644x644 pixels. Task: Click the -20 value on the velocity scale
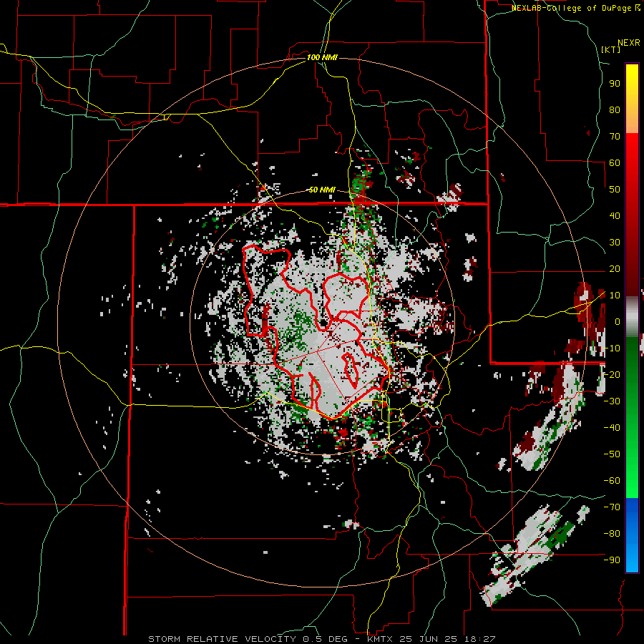[612, 374]
